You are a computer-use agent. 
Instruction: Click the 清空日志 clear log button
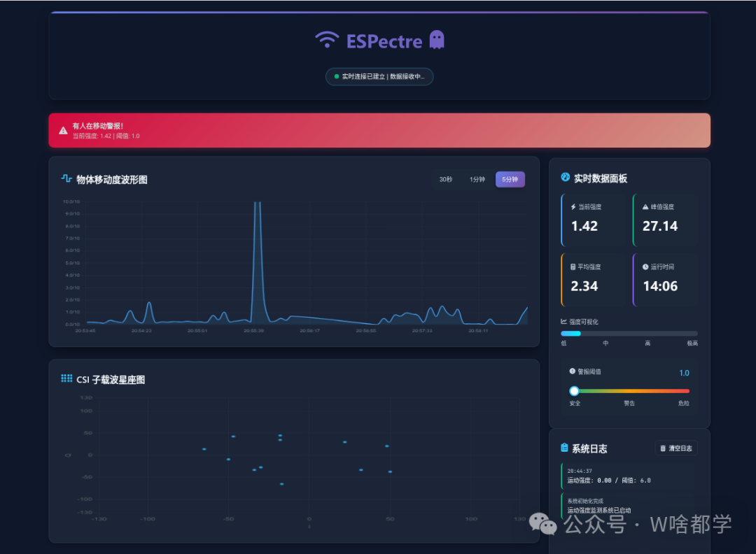675,448
